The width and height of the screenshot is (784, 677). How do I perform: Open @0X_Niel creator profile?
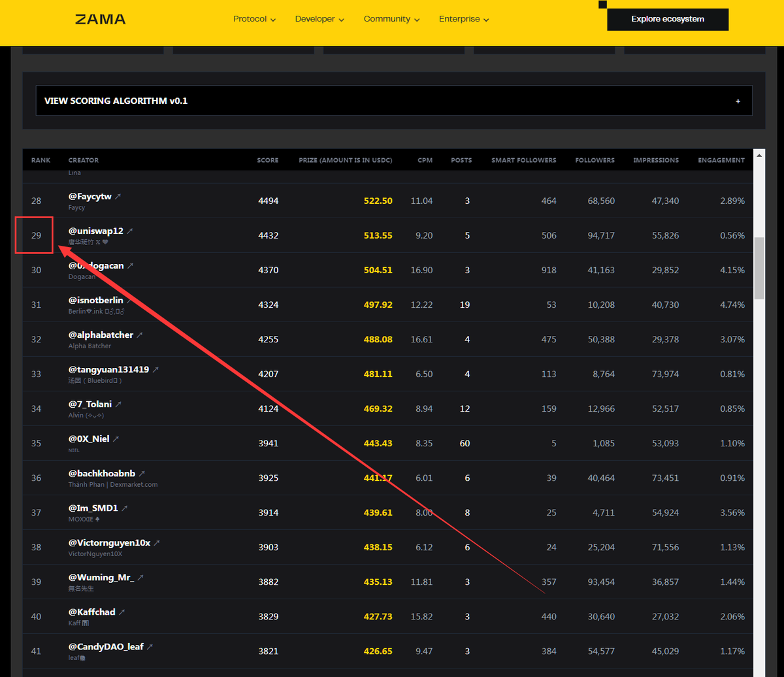(89, 438)
